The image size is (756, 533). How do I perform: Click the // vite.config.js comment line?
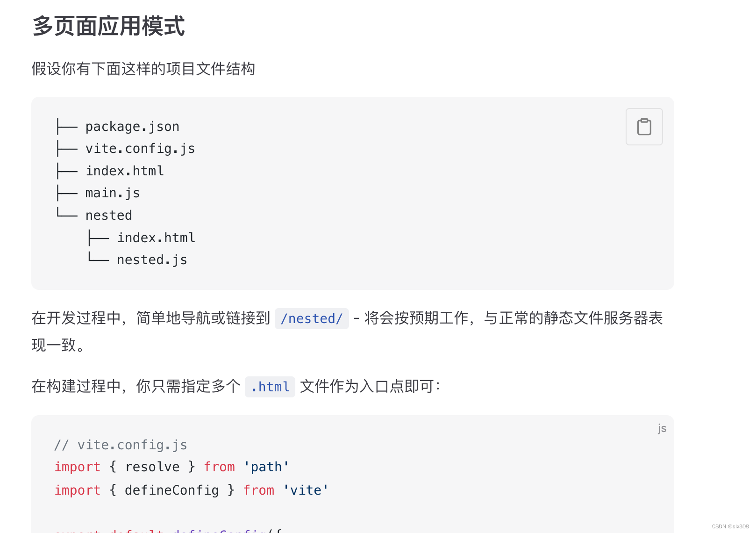[121, 445]
